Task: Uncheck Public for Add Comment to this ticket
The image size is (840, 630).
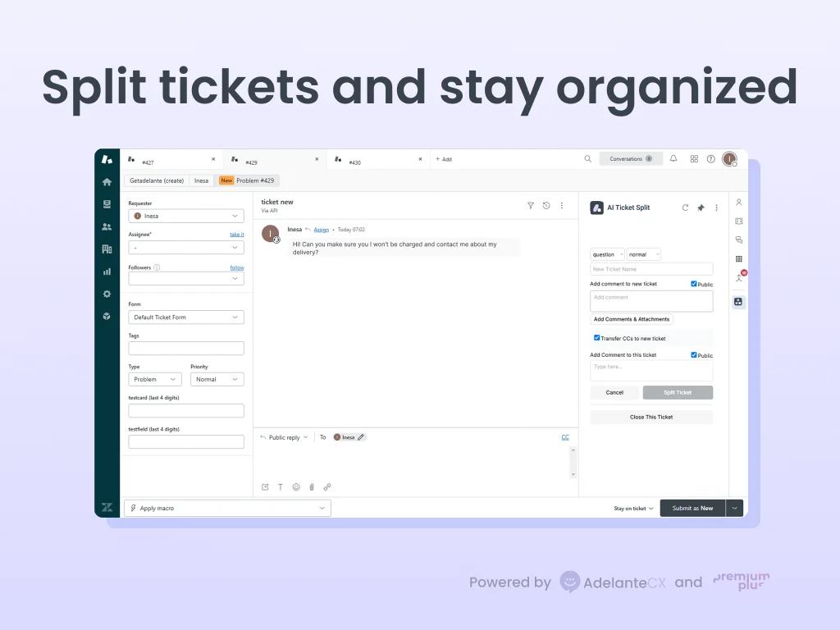Action: (x=693, y=354)
